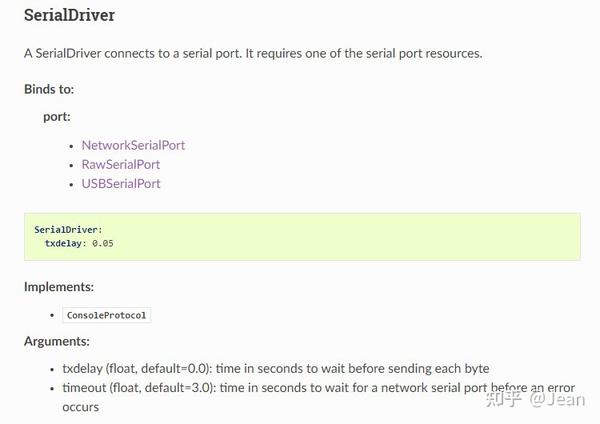Click the '@Jean' author watermark

[x=558, y=399]
